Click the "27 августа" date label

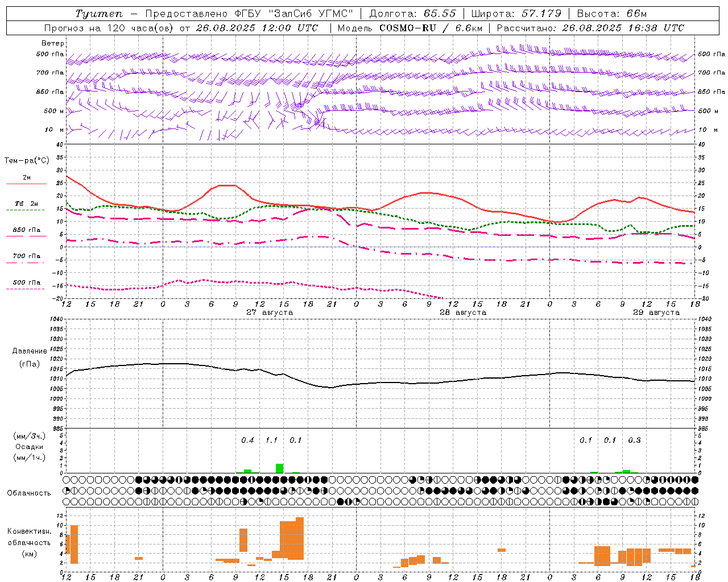pos(270,313)
